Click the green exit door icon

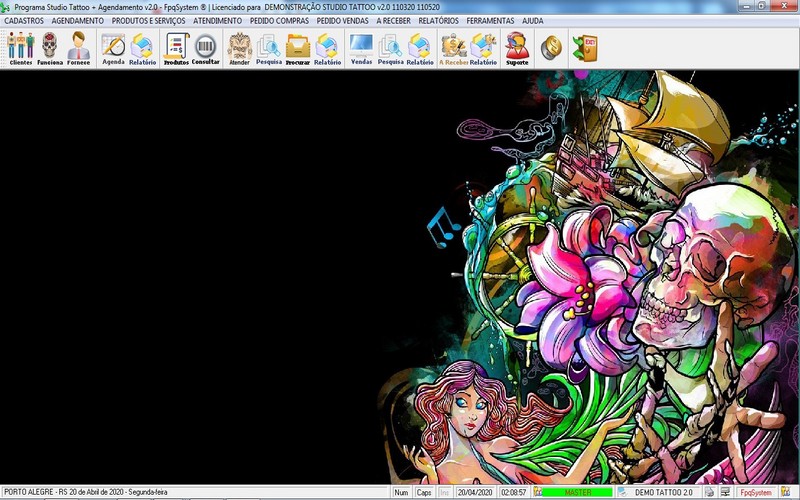583,47
